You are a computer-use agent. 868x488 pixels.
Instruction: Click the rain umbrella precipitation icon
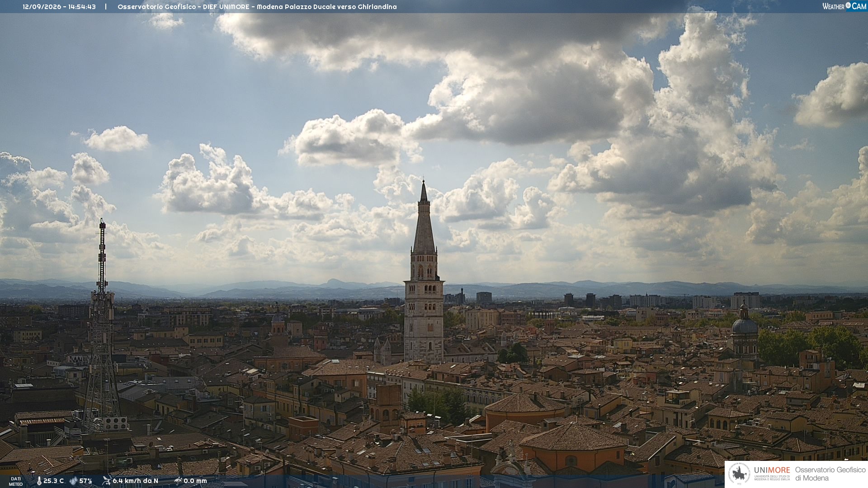click(x=178, y=481)
